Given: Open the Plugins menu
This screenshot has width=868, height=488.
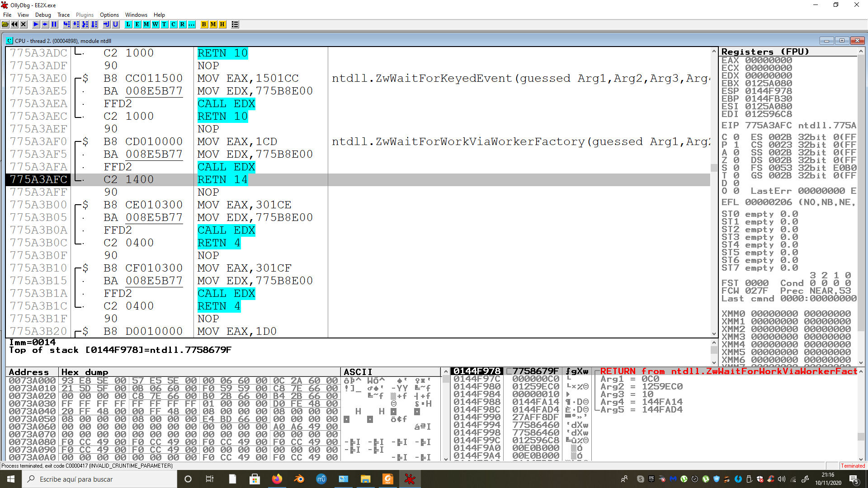Looking at the screenshot, I should [x=86, y=15].
